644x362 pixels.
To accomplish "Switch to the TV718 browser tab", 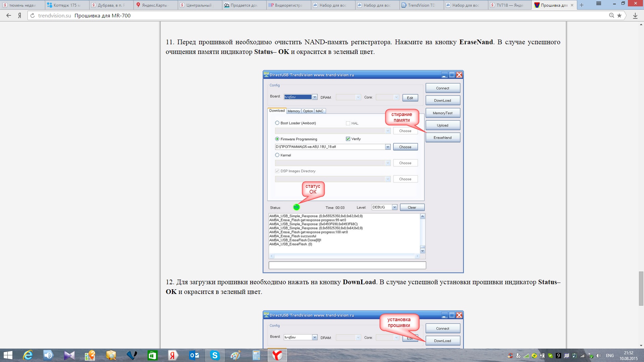I will point(509,5).
